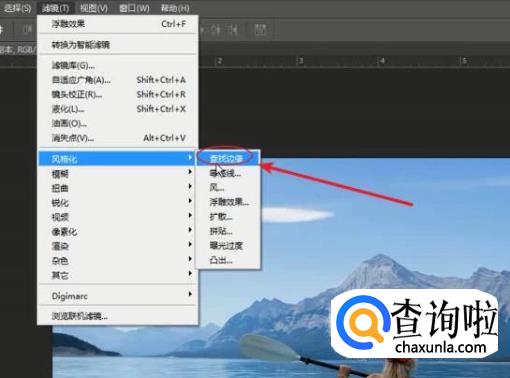Open the 视图(V) menu
510x378 pixels.
94,8
